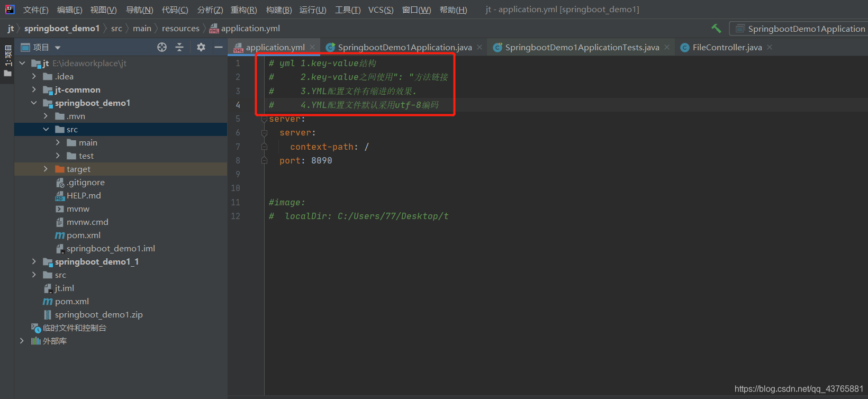Close the SpringbootDemo1ApplicationTests.java tab

667,47
